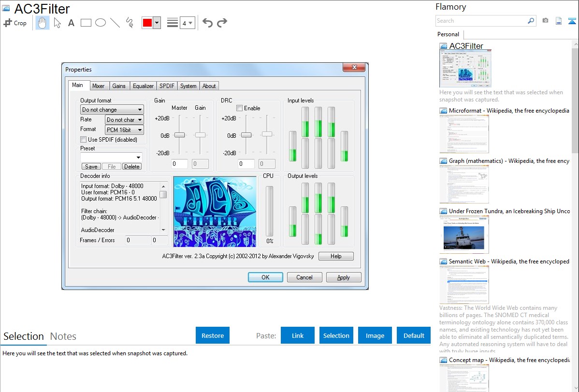Paste as Link button
Viewport: 579px width, 392px height.
(298, 335)
